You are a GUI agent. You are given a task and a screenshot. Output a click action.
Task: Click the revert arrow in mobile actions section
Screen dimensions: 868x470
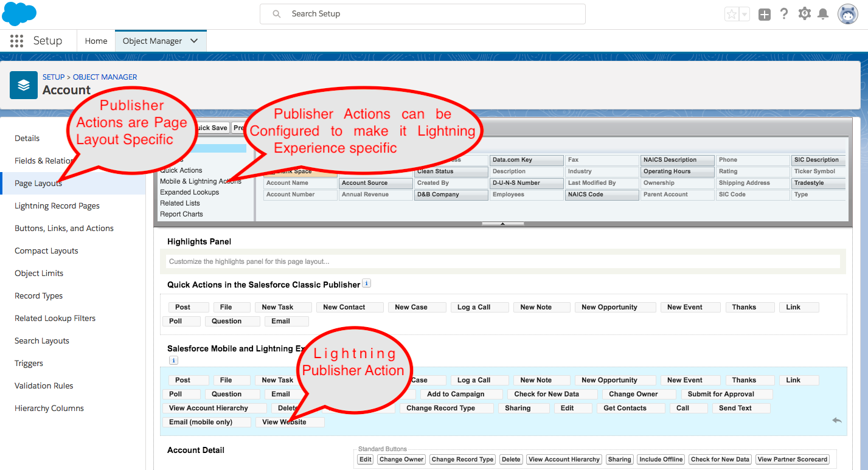[837, 420]
